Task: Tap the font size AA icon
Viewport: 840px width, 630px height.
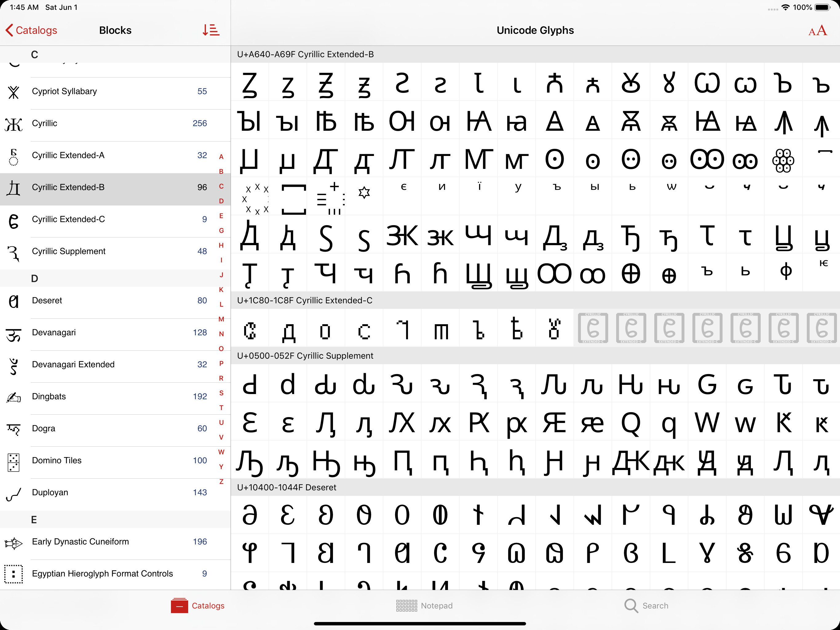Action: pos(818,30)
